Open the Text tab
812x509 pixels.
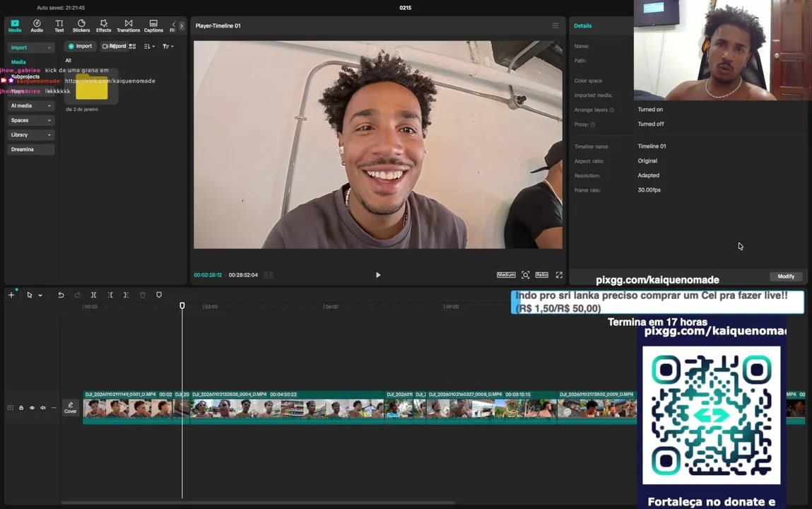(59, 26)
